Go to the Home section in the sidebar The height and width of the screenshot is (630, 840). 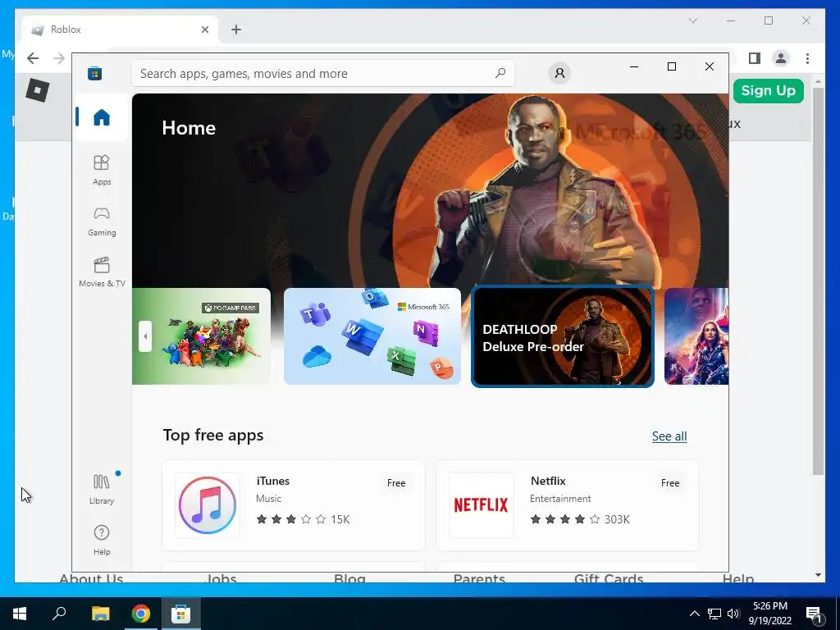(101, 116)
